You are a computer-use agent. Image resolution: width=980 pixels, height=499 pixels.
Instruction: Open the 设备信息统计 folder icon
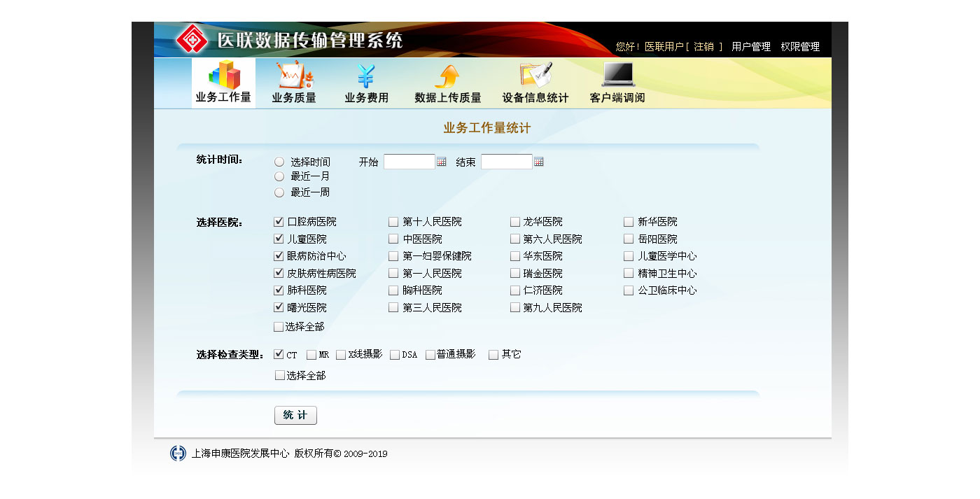click(x=535, y=75)
